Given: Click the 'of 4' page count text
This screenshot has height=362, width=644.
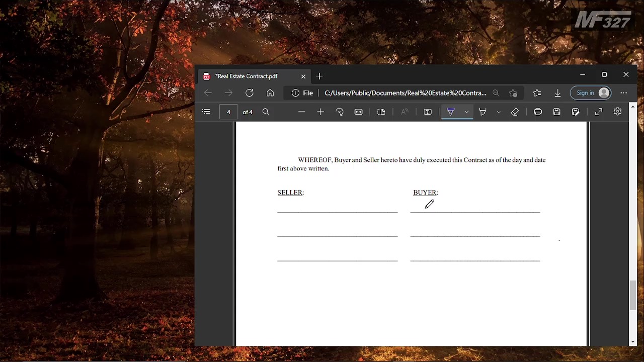Looking at the screenshot, I should [x=248, y=112].
